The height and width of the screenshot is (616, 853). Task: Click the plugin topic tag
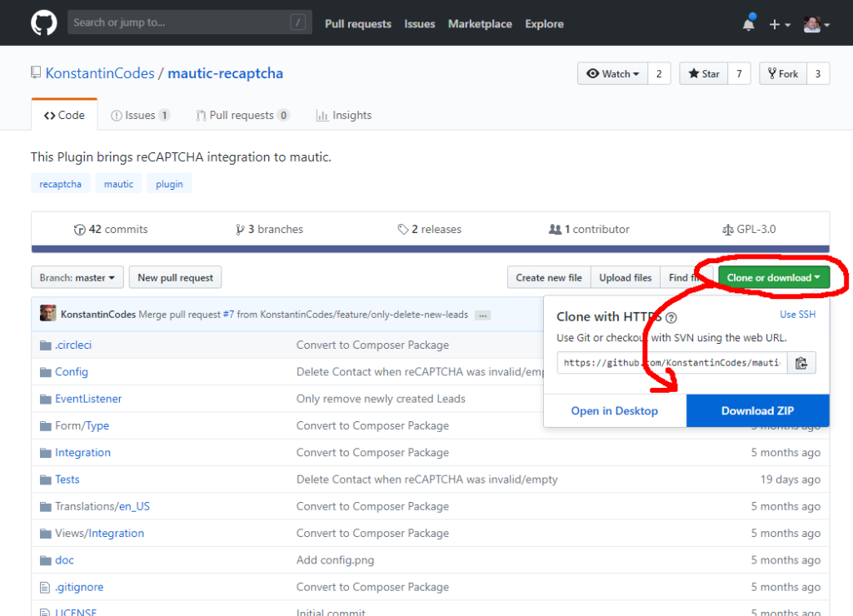click(x=169, y=184)
